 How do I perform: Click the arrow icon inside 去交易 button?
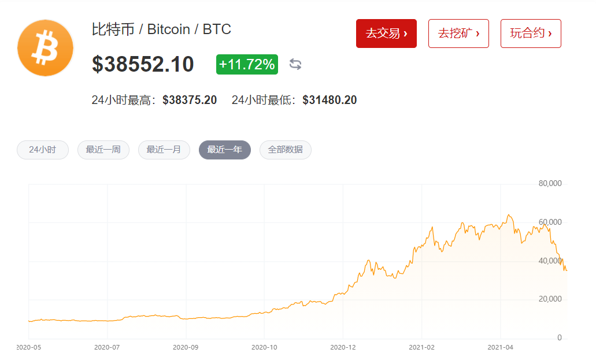pos(404,34)
